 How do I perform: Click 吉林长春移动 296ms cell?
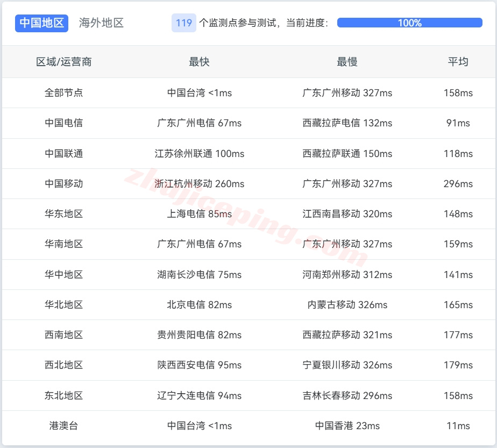[x=347, y=396]
